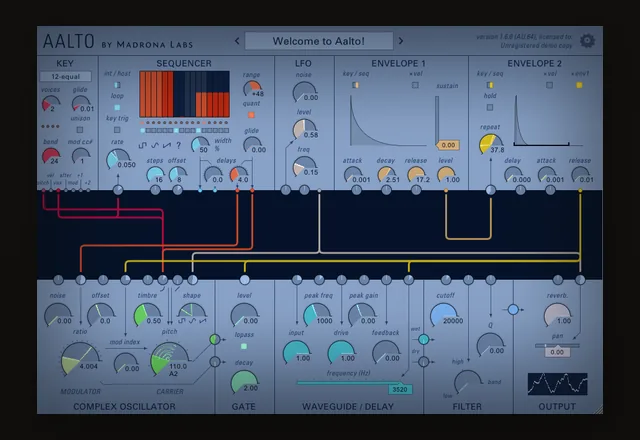Toggle Envelope 2 x env1 switch
The image size is (640, 440).
coord(579,85)
